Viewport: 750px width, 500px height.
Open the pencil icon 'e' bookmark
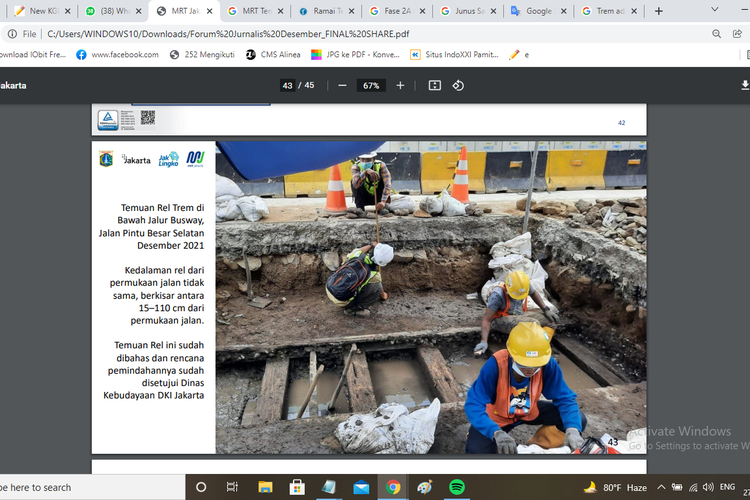(519, 55)
